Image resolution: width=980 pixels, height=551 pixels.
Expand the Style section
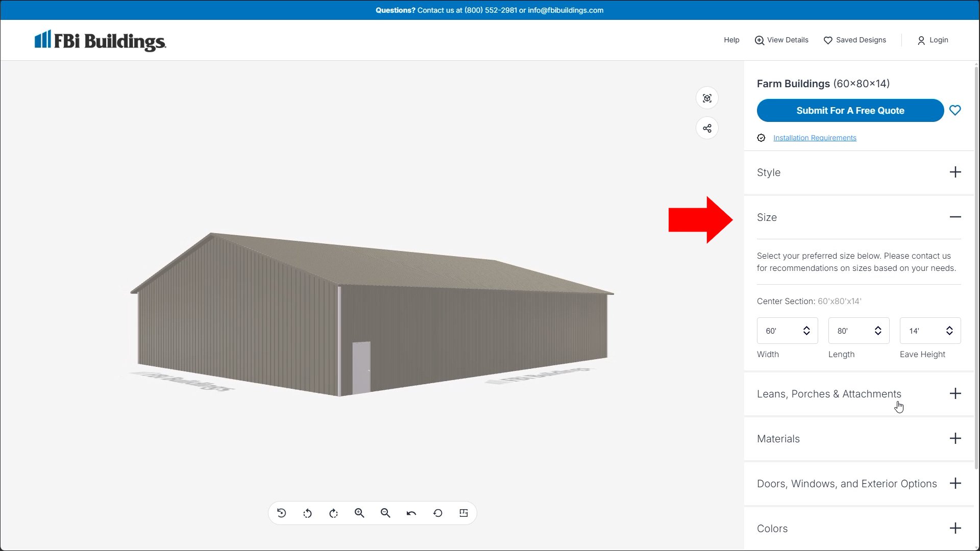coord(955,172)
